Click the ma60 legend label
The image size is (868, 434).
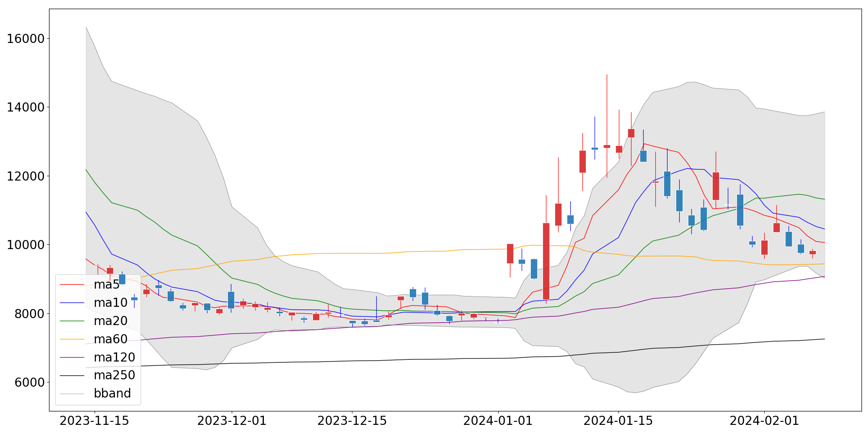coord(111,339)
